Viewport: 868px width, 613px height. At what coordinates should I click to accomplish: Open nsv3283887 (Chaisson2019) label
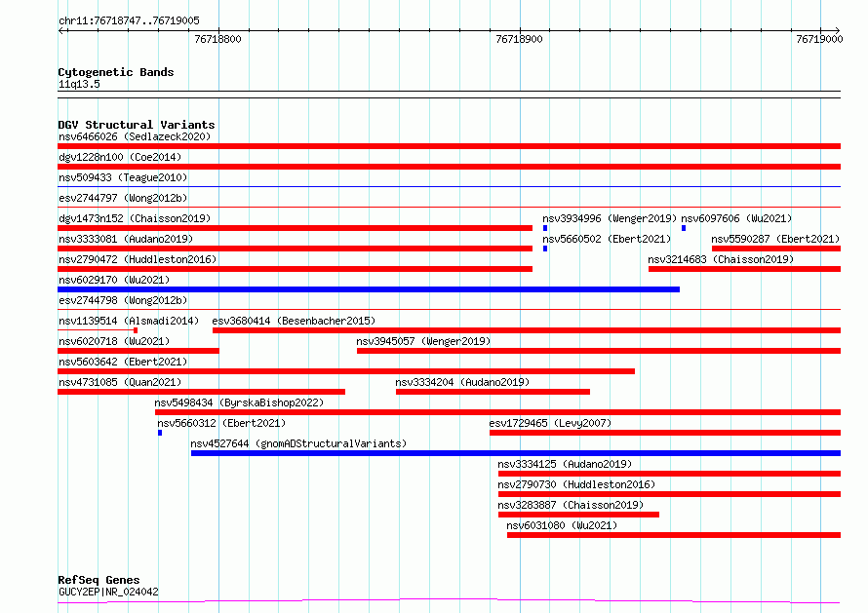point(571,505)
